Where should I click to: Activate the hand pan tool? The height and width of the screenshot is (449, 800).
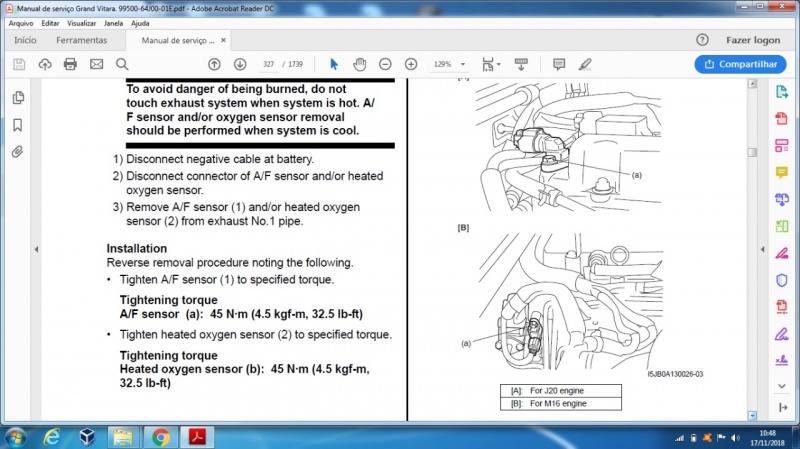point(360,64)
